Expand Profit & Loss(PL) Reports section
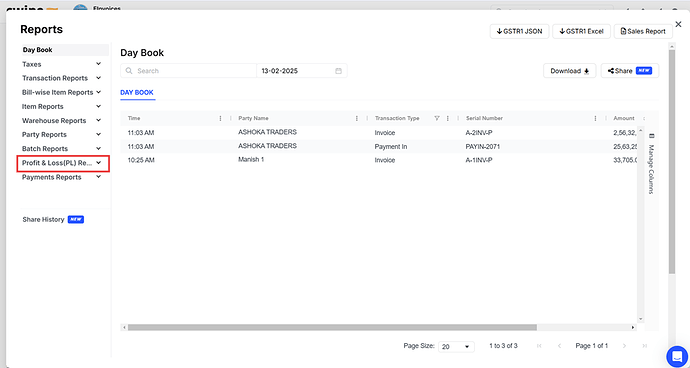Screen dimensions: 690x368 pyautogui.click(x=62, y=163)
